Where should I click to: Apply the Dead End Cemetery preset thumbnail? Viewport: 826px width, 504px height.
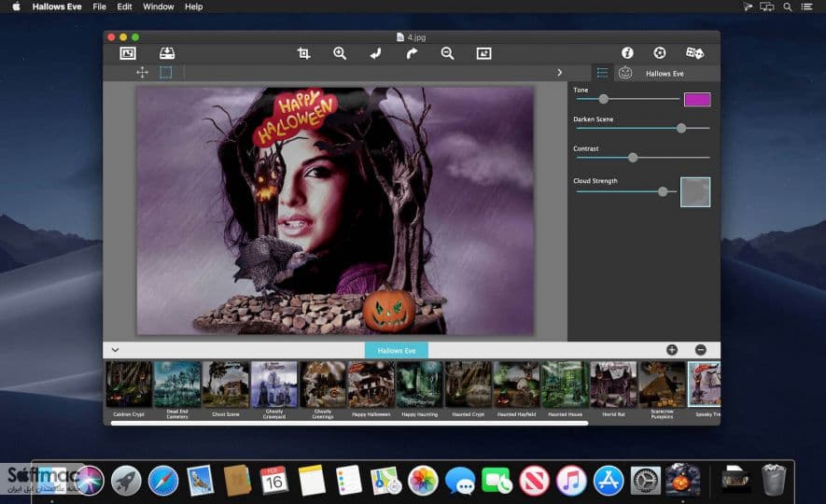(x=177, y=384)
